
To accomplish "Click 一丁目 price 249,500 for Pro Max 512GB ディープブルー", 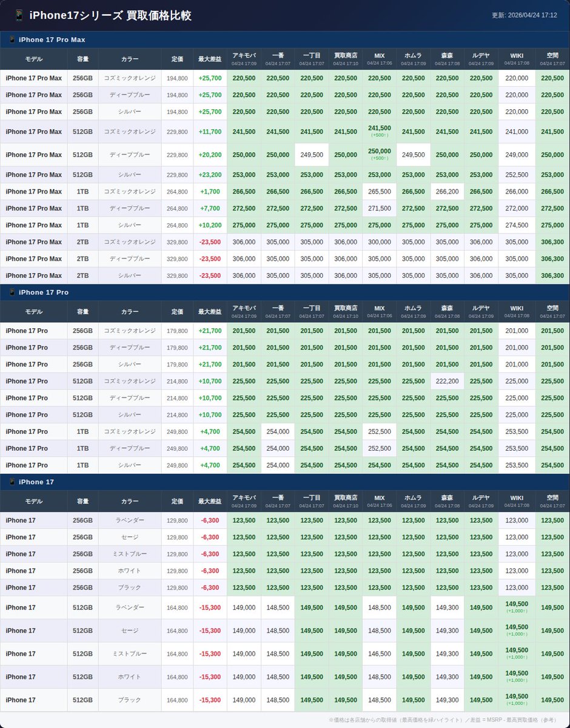I will [x=312, y=155].
